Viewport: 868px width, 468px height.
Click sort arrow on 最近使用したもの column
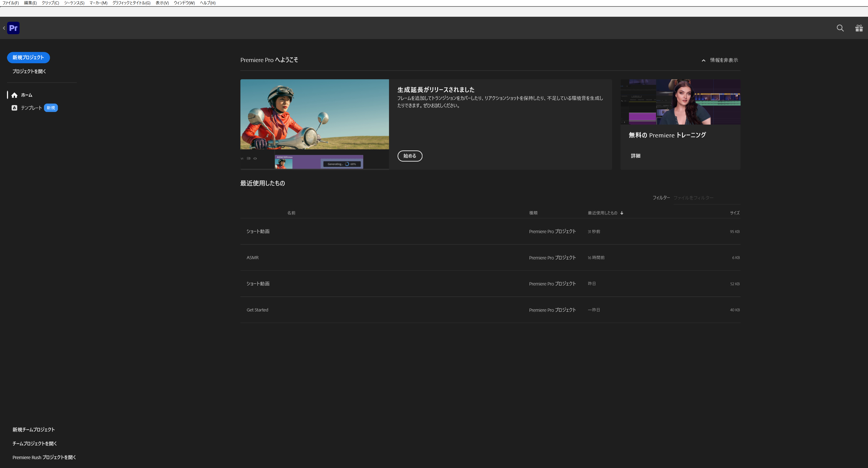pyautogui.click(x=622, y=213)
